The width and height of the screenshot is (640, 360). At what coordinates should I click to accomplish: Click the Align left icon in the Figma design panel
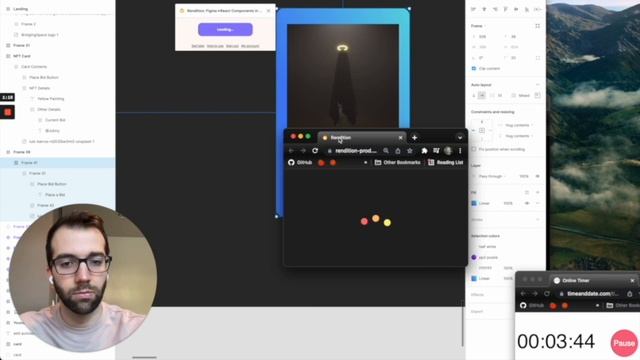click(x=473, y=9)
